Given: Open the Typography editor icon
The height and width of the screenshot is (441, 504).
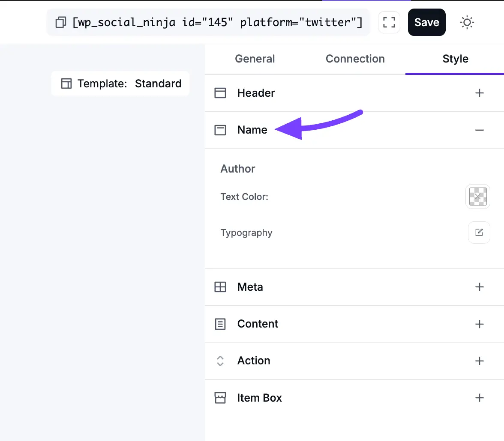Looking at the screenshot, I should 479,232.
